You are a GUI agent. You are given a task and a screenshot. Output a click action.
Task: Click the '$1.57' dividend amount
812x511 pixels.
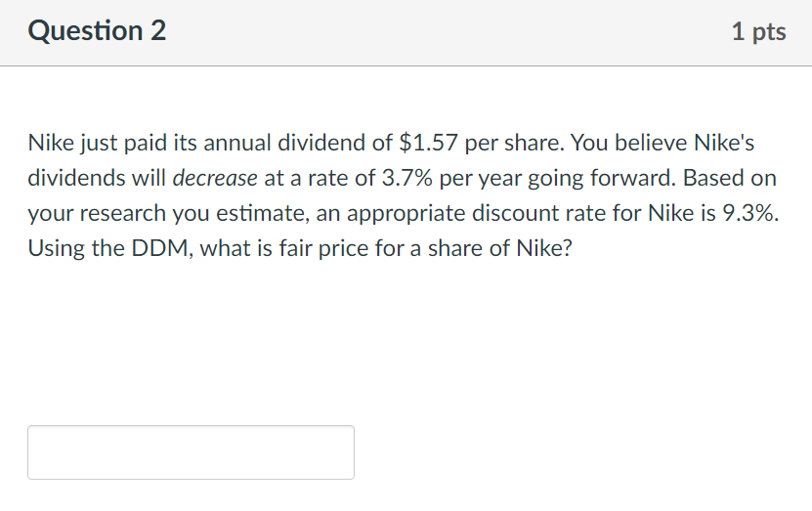coord(429,143)
